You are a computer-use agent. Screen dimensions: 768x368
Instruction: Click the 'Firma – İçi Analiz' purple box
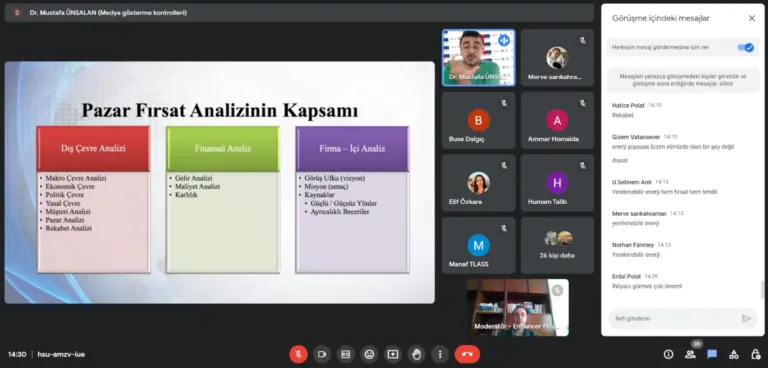(x=352, y=148)
